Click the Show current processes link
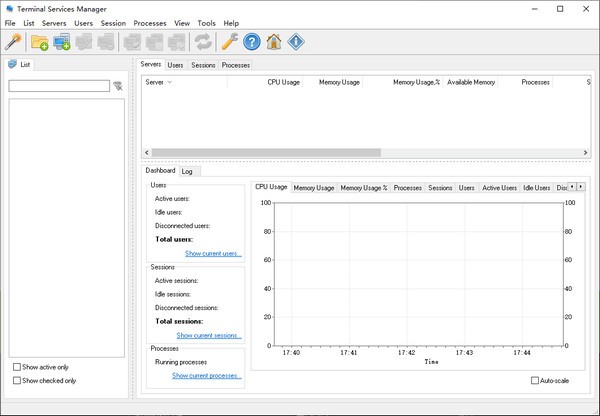Image resolution: width=600 pixels, height=416 pixels. pyautogui.click(x=207, y=375)
